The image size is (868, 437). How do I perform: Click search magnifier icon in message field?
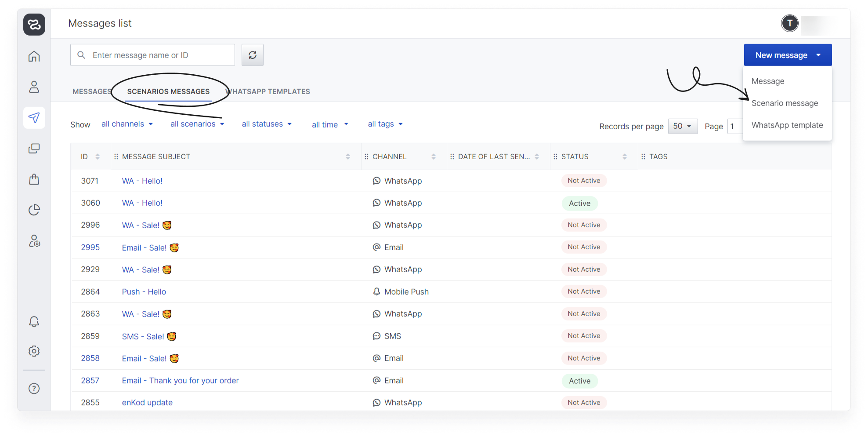tap(81, 55)
